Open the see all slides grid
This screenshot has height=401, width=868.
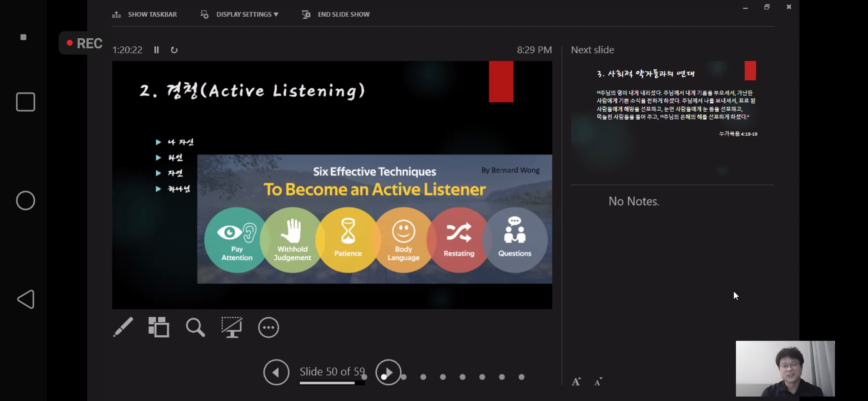159,327
